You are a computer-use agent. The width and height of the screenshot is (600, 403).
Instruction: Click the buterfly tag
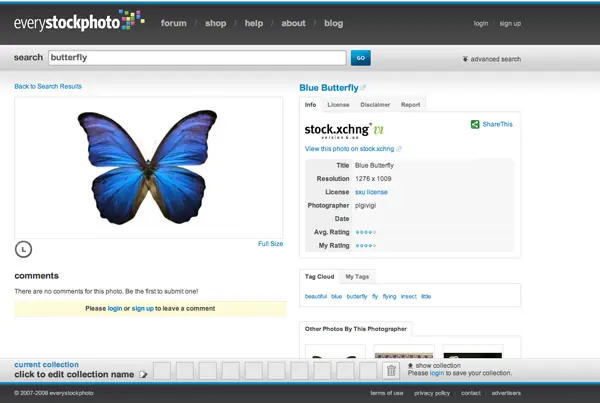(357, 297)
